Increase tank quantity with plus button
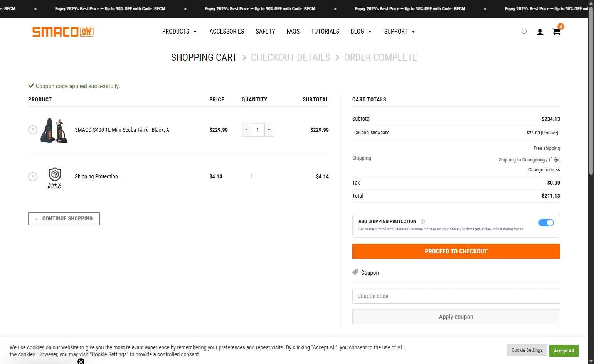This screenshot has width=594, height=364. 269,130
